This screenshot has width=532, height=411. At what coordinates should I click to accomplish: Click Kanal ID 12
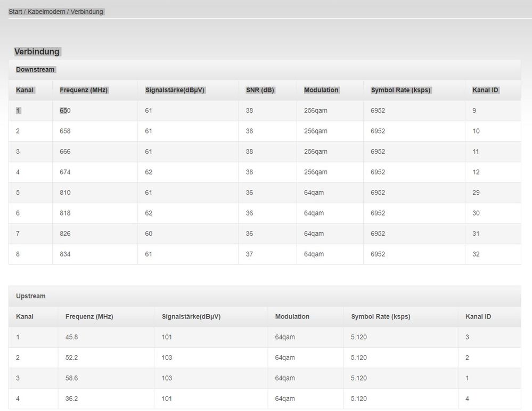tap(476, 172)
